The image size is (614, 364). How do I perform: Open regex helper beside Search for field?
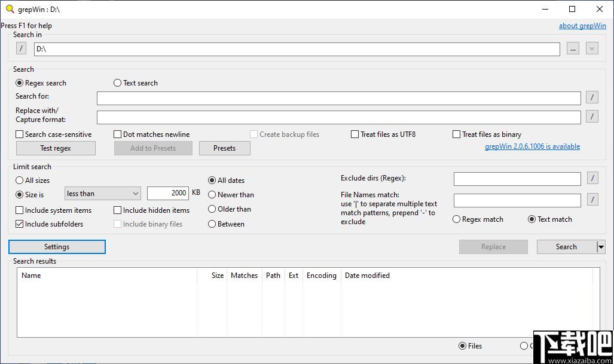pos(592,97)
